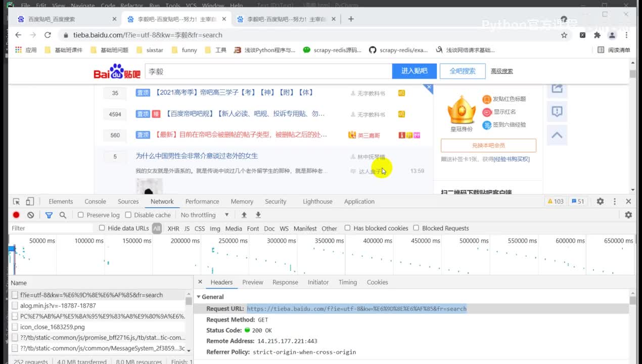The image size is (642, 364).
Task: Check Has blocked cookies
Action: pos(347,228)
